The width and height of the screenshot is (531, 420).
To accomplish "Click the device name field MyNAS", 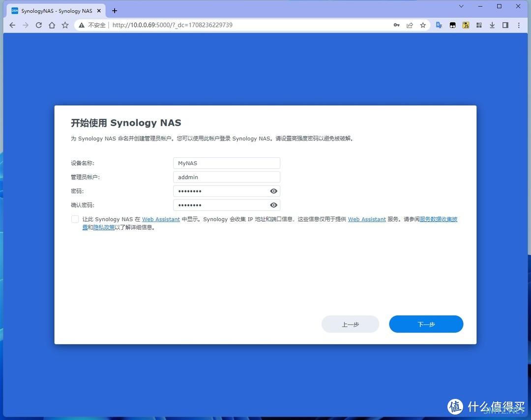I will pyautogui.click(x=227, y=163).
